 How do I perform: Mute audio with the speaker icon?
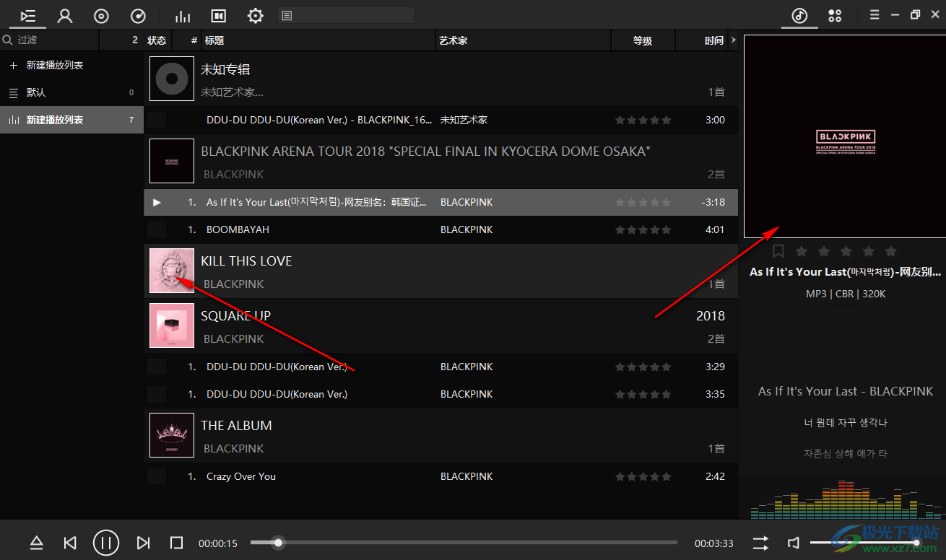pos(794,543)
